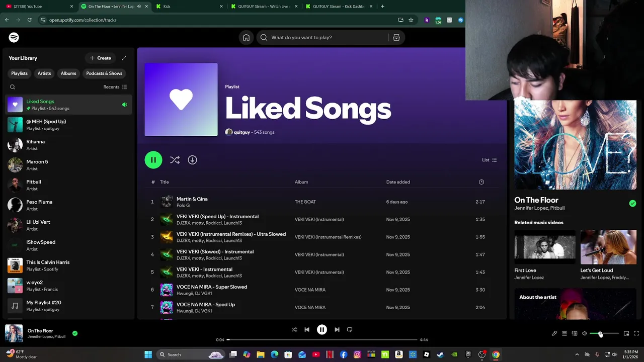644x362 pixels.
Task: Pause playback in bottom player bar
Action: tap(322, 330)
